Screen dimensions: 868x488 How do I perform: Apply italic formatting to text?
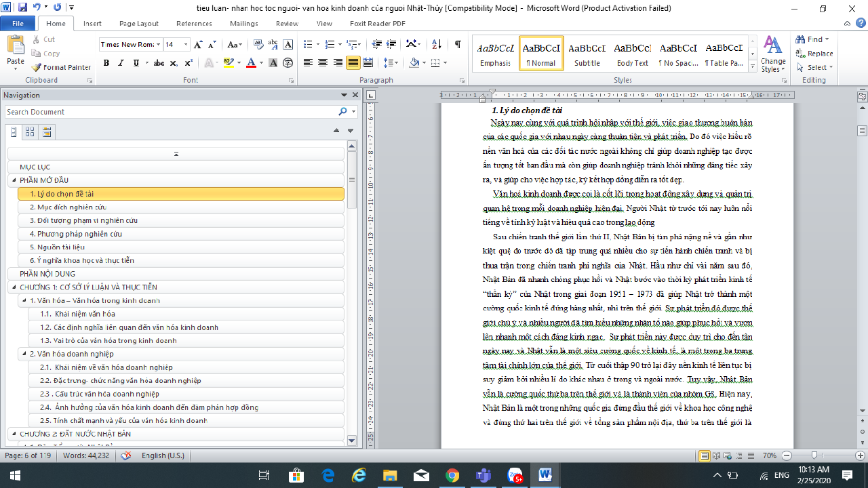[x=121, y=62]
